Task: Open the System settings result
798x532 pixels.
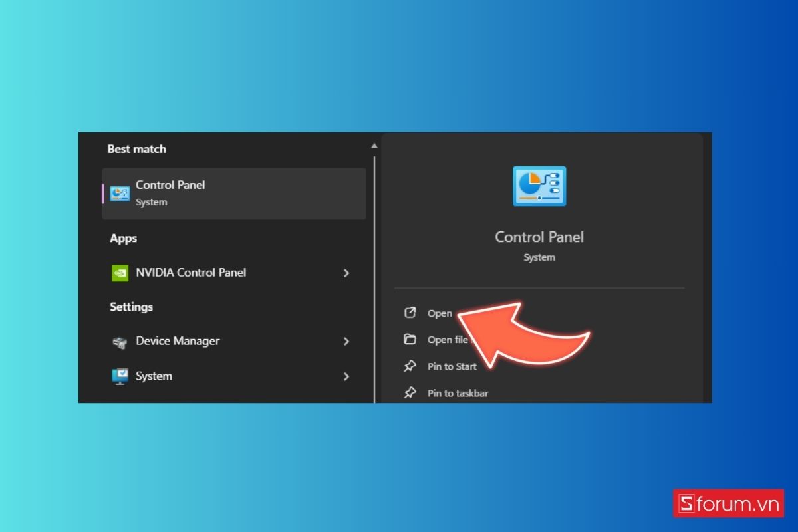Action: point(233,376)
